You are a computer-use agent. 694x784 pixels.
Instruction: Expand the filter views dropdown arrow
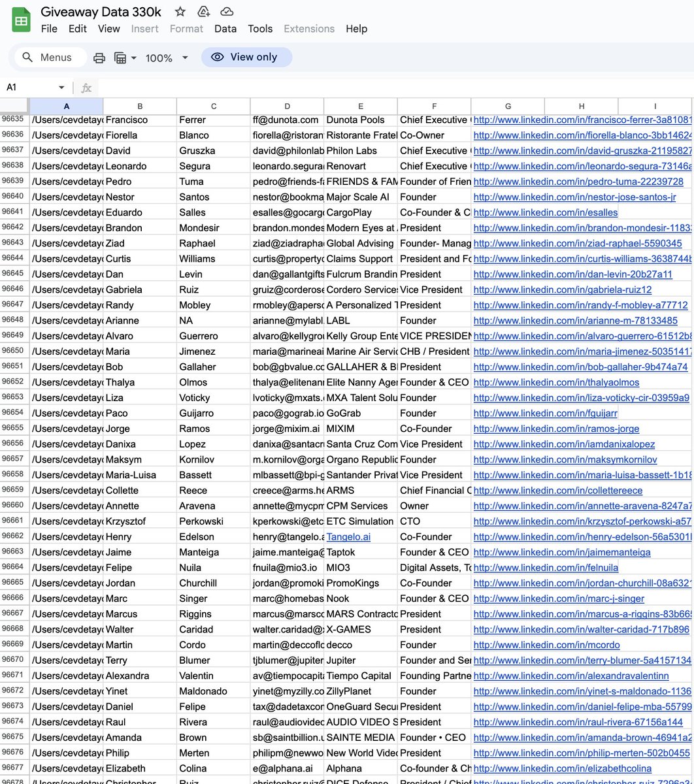134,57
